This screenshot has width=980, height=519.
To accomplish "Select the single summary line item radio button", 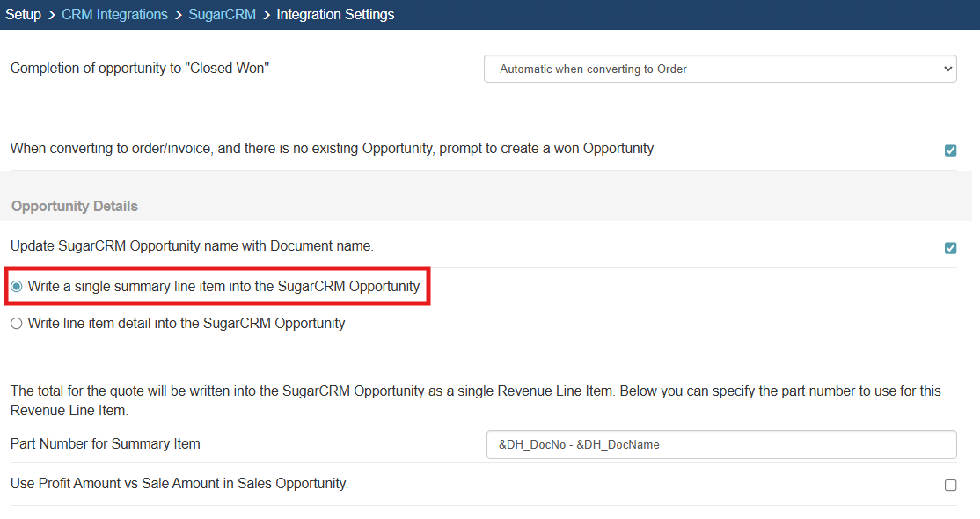I will pyautogui.click(x=17, y=287).
